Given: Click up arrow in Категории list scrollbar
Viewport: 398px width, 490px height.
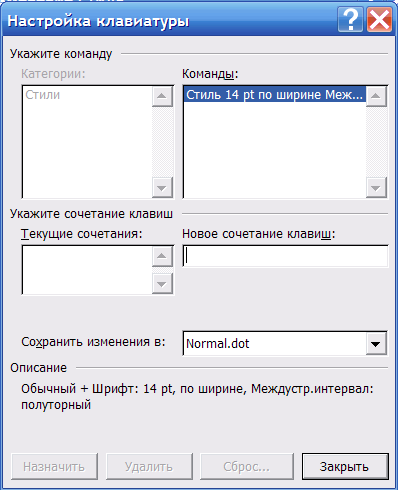Looking at the screenshot, I should [162, 96].
